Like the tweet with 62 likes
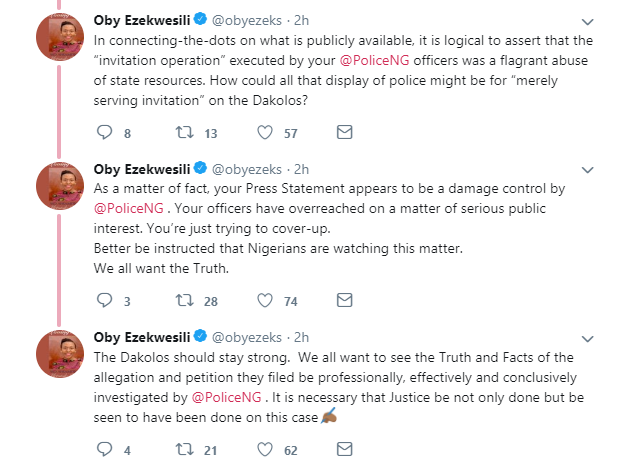Screen dimensions: 627x467 pos(266,449)
